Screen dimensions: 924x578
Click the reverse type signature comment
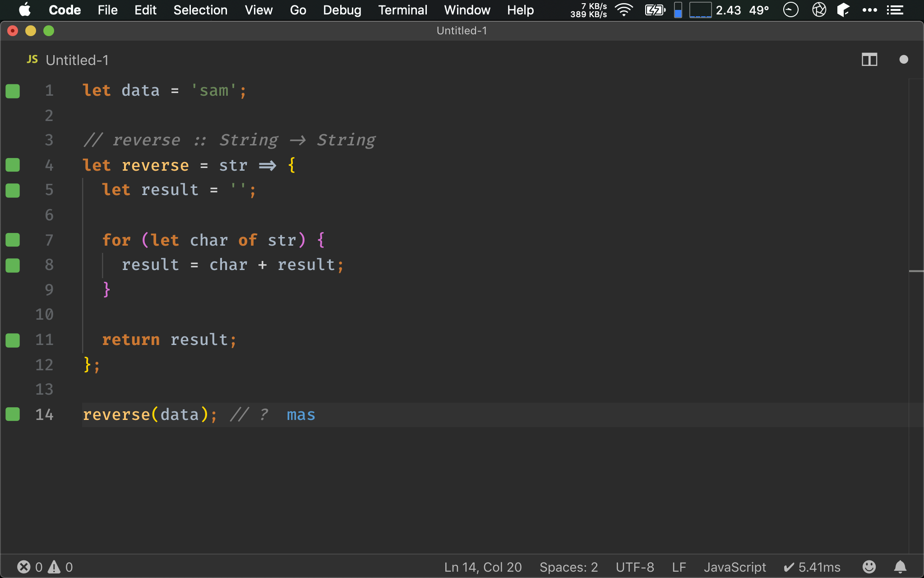click(x=230, y=140)
